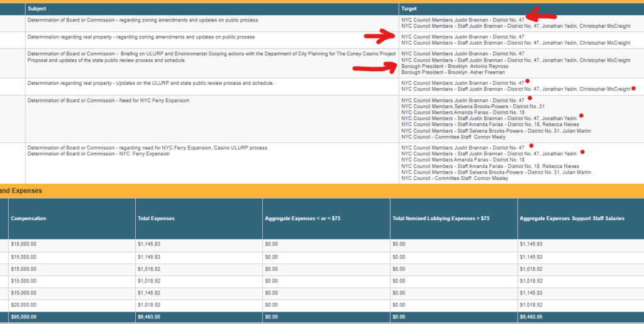The width and height of the screenshot is (644, 324).
Task: Click 'NYC Council - Committee Staff Connor Mealy'
Action: 453,137
